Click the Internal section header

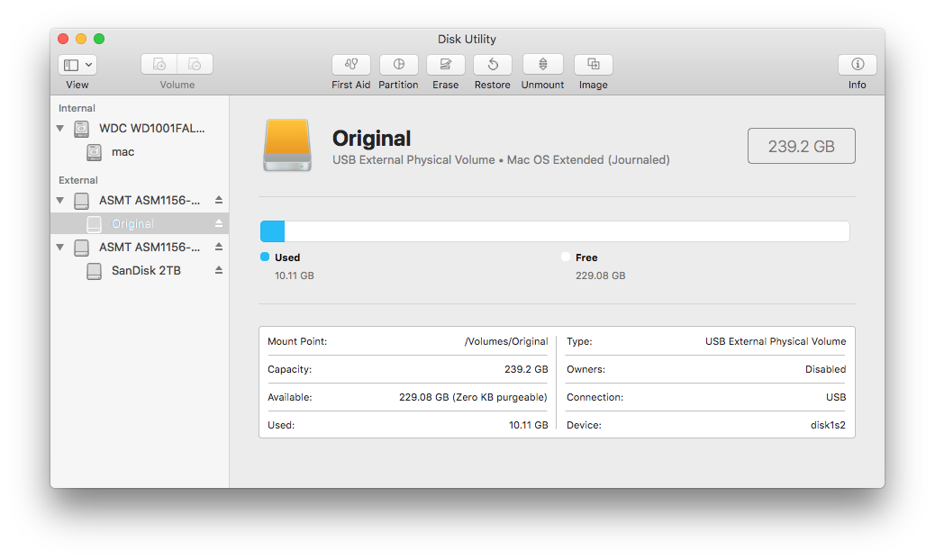click(77, 108)
